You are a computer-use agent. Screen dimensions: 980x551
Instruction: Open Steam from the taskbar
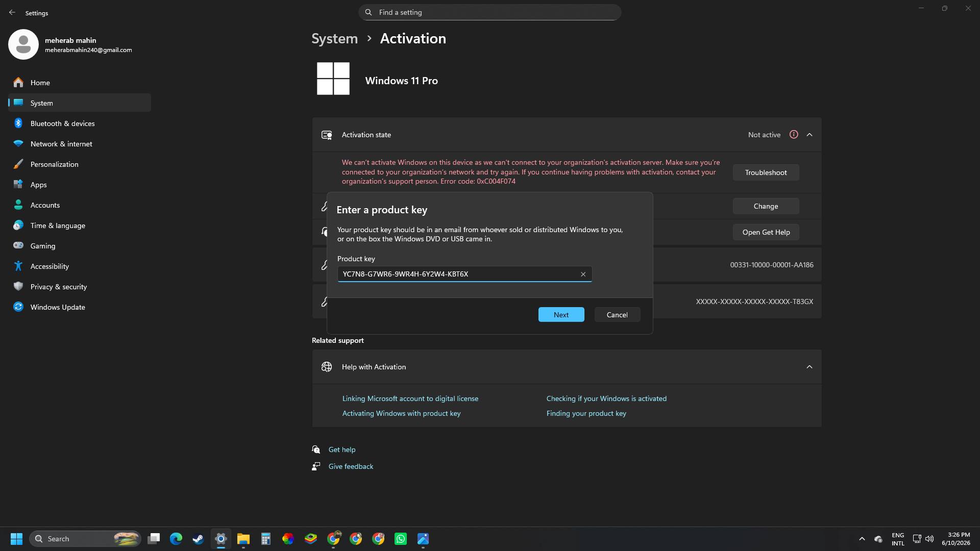(x=199, y=539)
